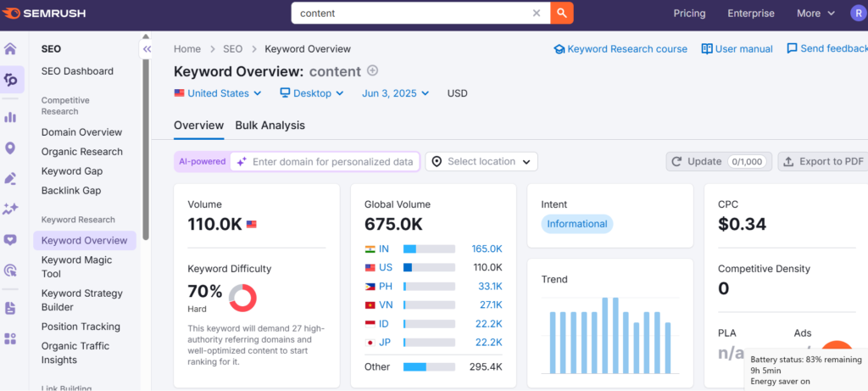Click the IN country link in Global Volume
Viewport: 868px width, 391px height.
click(384, 249)
